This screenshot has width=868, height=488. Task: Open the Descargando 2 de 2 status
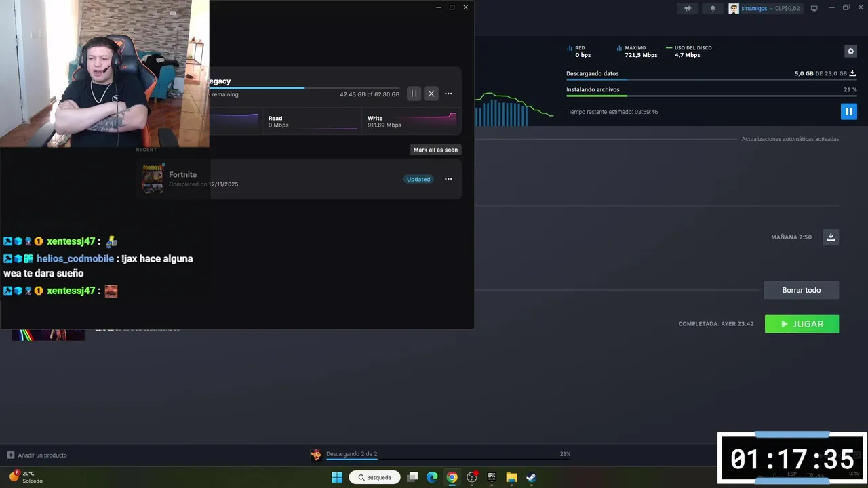[351, 454]
